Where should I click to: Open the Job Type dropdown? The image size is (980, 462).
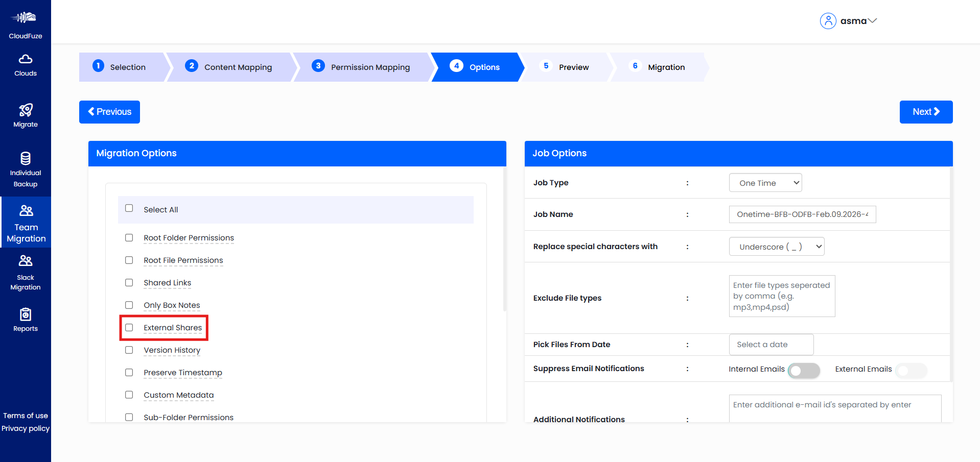(765, 183)
